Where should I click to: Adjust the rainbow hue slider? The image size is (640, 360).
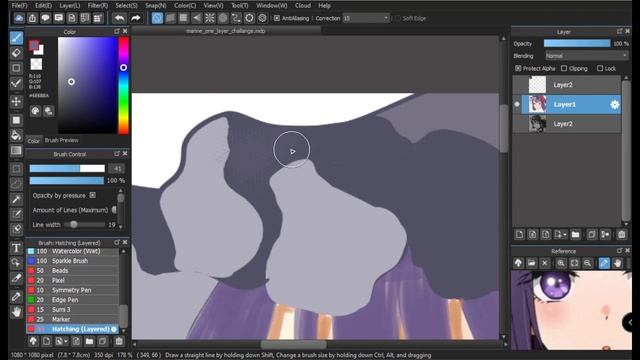pyautogui.click(x=123, y=85)
